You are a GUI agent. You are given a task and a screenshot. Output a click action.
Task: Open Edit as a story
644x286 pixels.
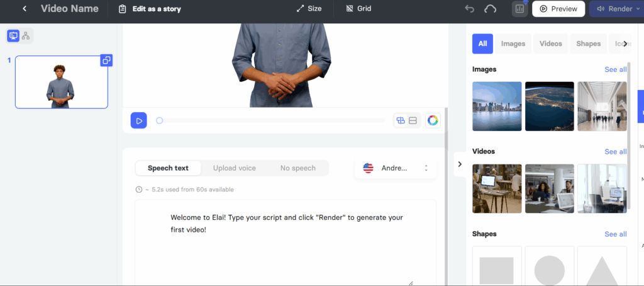point(157,9)
